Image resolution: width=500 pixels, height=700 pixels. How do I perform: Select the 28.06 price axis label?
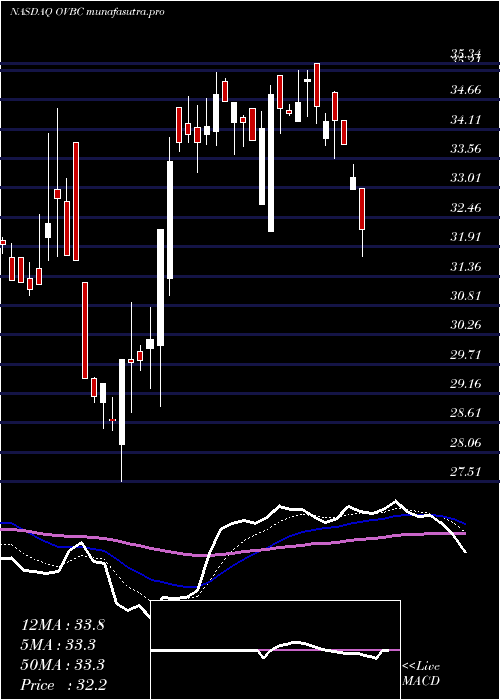pos(466,442)
